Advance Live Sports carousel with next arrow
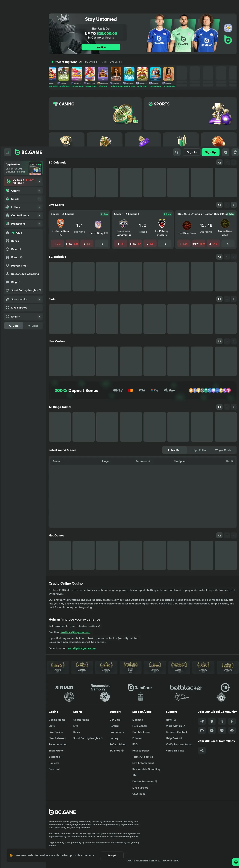 (x=234, y=205)
